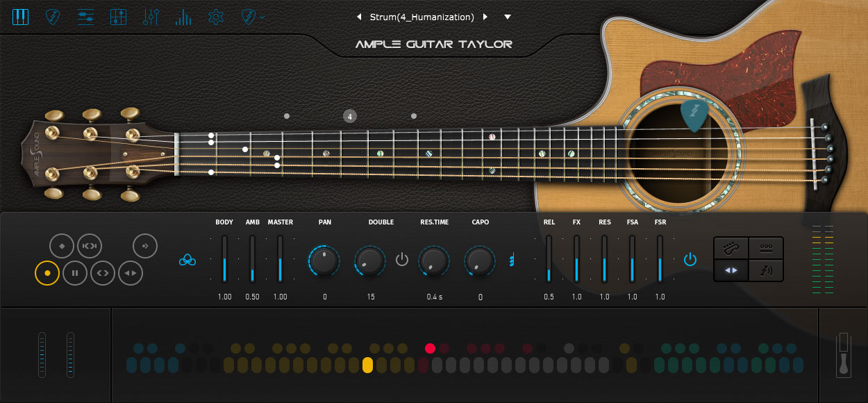The image size is (868, 403).
Task: Open the Settings gear icon
Action: (x=216, y=17)
